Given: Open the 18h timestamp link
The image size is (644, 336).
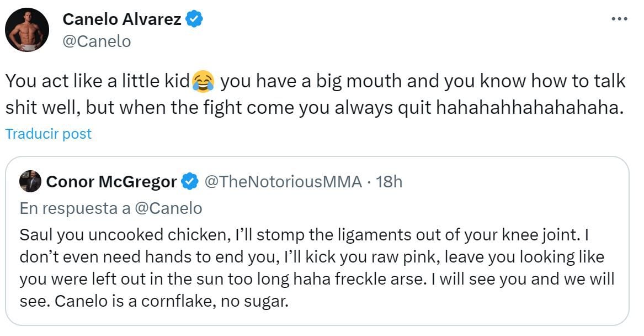Looking at the screenshot, I should click(x=389, y=181).
